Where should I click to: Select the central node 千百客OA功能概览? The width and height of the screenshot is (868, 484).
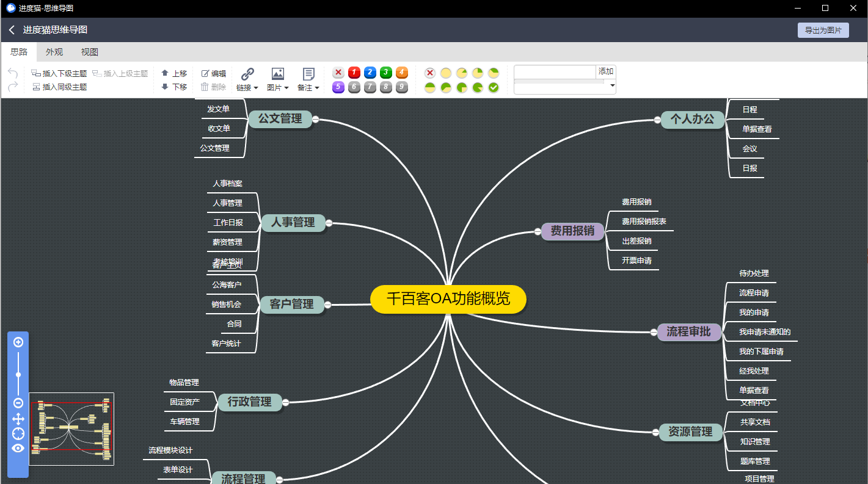click(x=448, y=300)
